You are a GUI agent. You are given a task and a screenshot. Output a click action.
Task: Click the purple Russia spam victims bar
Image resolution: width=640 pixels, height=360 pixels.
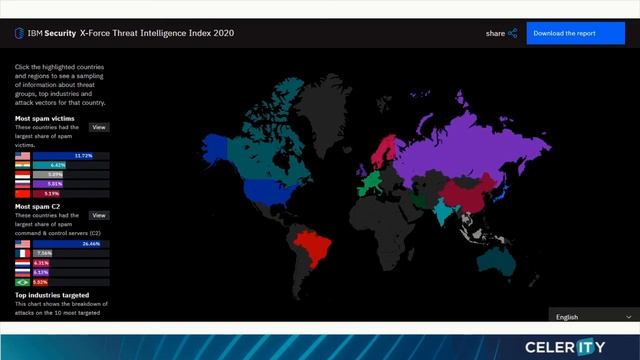point(48,184)
